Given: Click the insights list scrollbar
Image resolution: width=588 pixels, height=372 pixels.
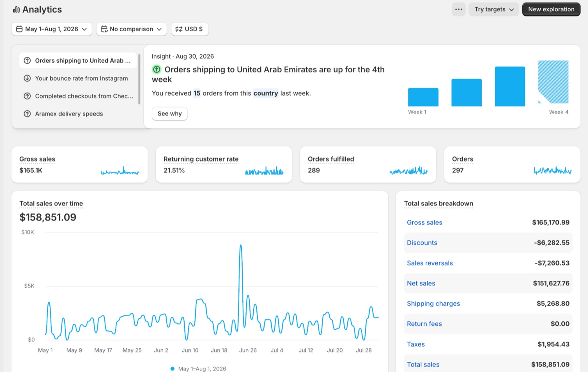Looking at the screenshot, I should (x=139, y=79).
